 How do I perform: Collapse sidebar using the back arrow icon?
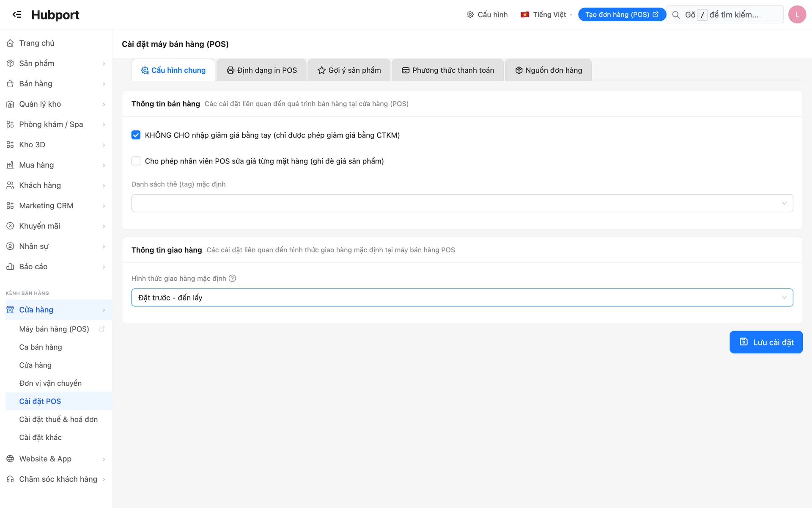point(17,14)
